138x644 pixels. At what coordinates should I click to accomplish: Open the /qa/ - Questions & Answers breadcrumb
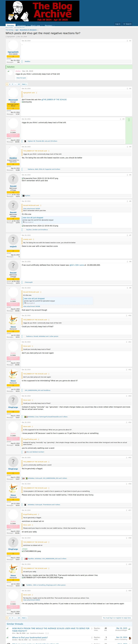point(26,30)
